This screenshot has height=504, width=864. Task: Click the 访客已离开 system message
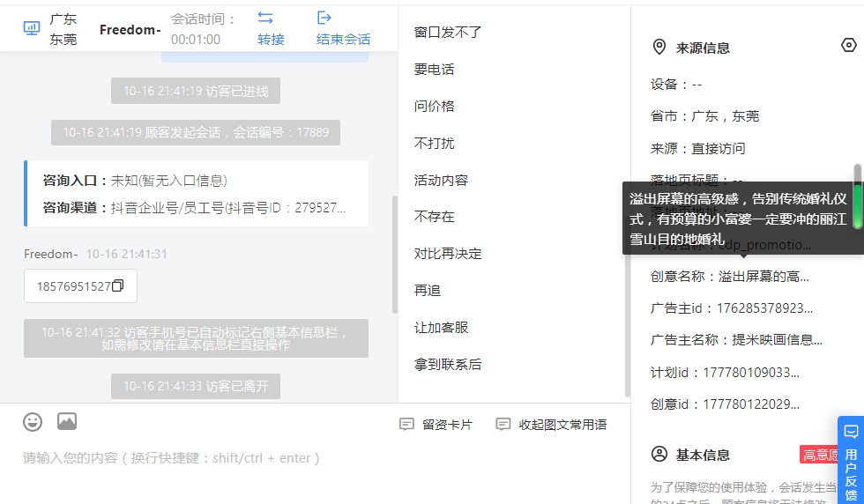(196, 386)
